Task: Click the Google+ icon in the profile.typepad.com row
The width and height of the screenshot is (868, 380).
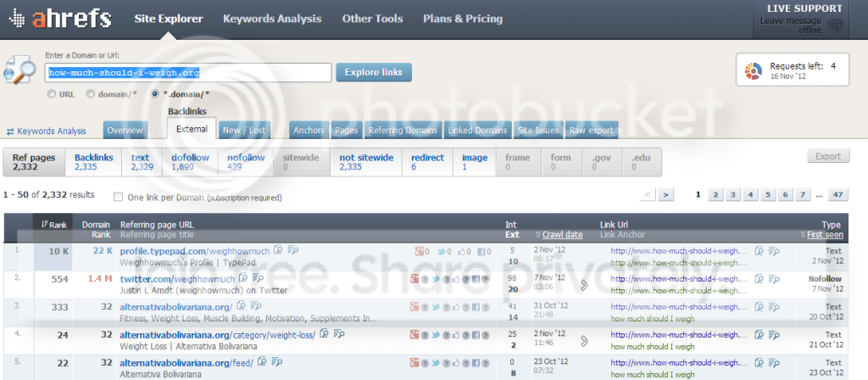Action: 419,251
